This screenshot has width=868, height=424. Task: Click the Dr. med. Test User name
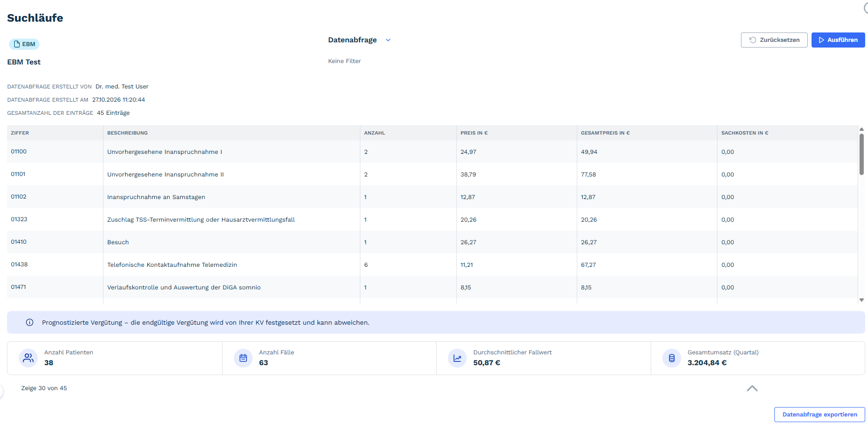(x=122, y=87)
